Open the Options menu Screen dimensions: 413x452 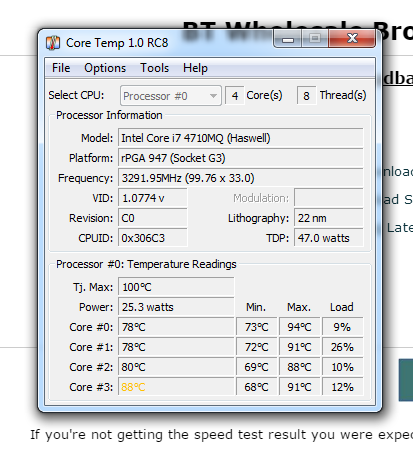(x=105, y=68)
